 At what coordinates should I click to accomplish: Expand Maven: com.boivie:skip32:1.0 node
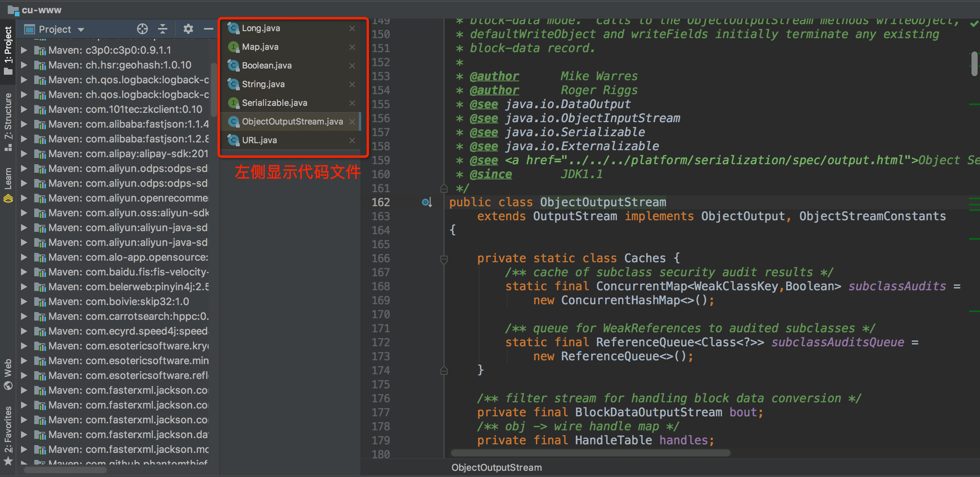point(24,301)
